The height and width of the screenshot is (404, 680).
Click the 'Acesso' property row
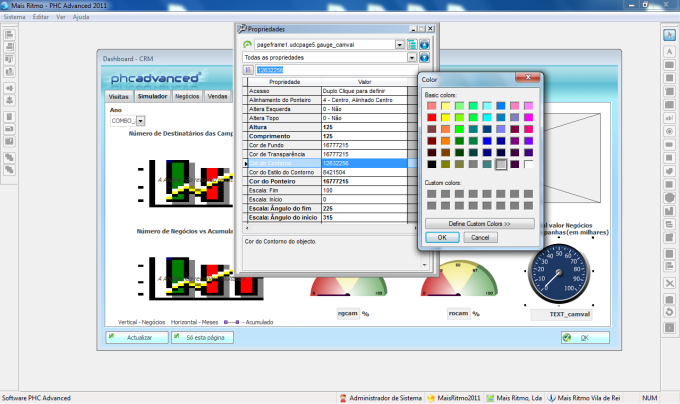click(x=325, y=91)
